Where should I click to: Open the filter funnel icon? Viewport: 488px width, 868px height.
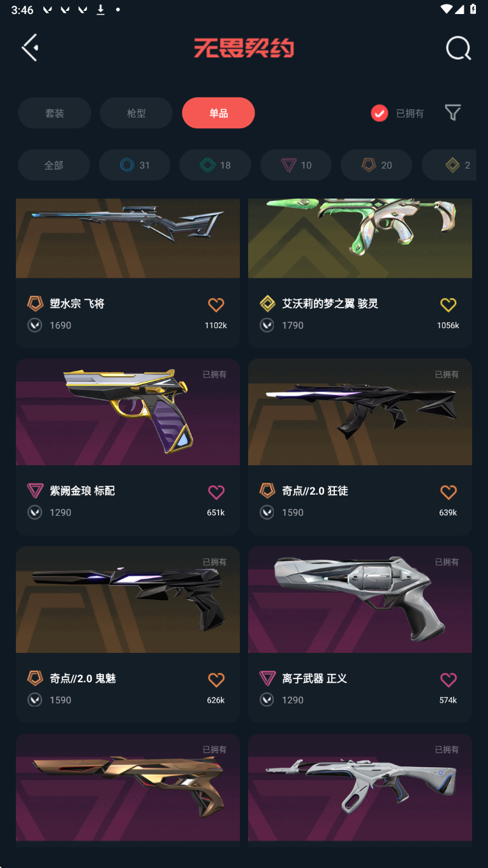click(452, 113)
